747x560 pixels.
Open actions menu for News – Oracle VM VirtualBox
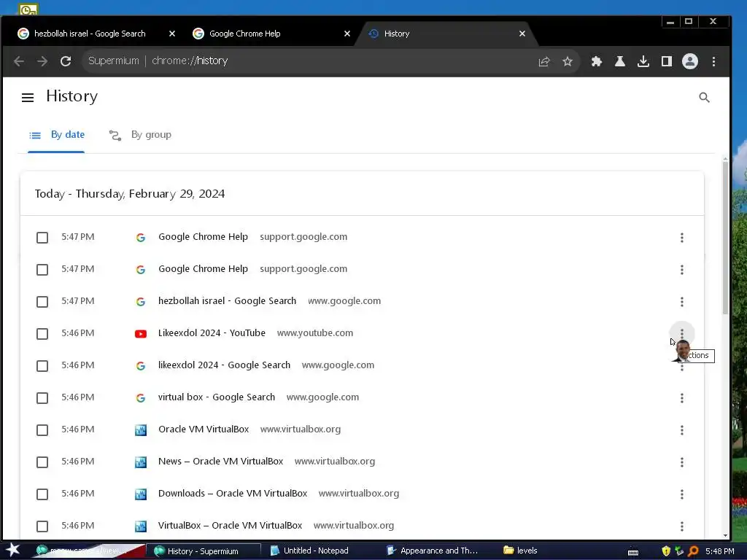[682, 462]
